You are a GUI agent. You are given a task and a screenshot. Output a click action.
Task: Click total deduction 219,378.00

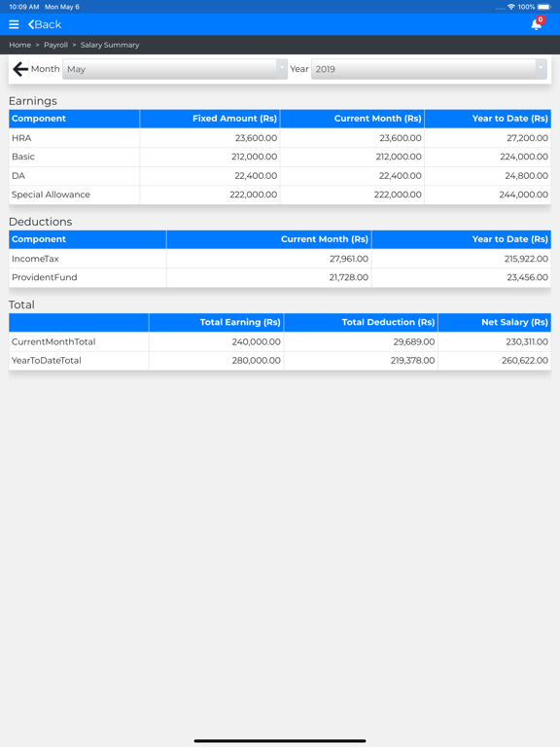[413, 360]
